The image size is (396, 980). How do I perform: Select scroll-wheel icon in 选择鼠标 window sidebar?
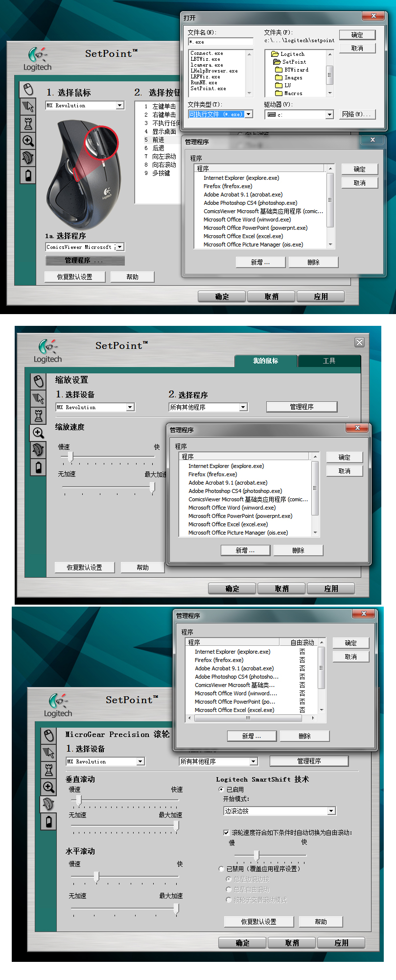click(x=28, y=158)
